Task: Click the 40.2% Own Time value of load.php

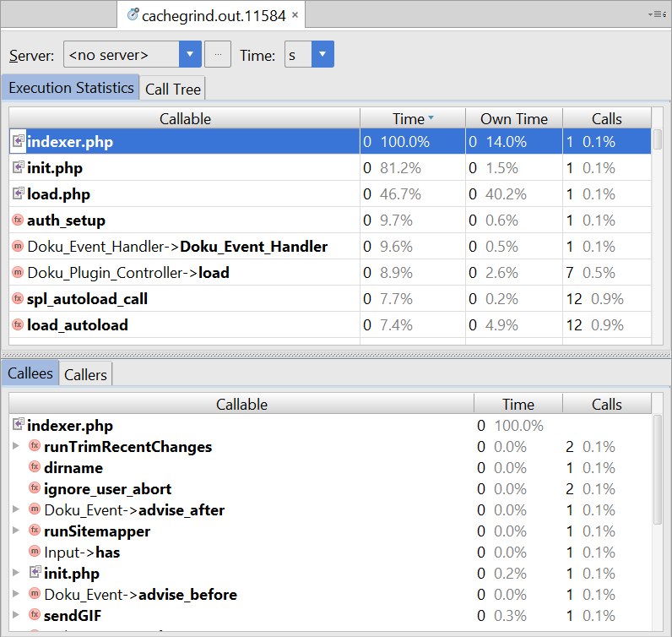Action: [x=506, y=194]
